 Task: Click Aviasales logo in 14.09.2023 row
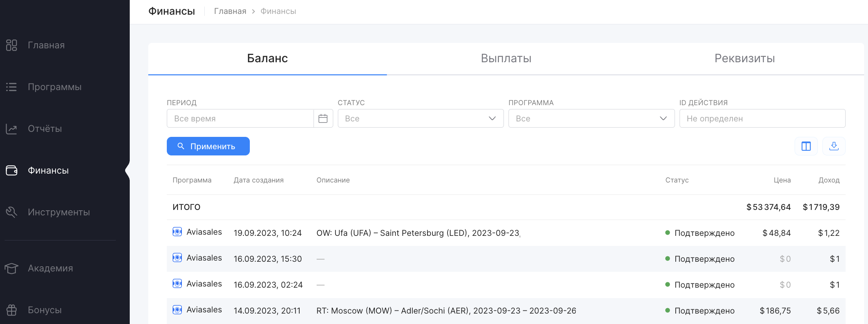(177, 310)
